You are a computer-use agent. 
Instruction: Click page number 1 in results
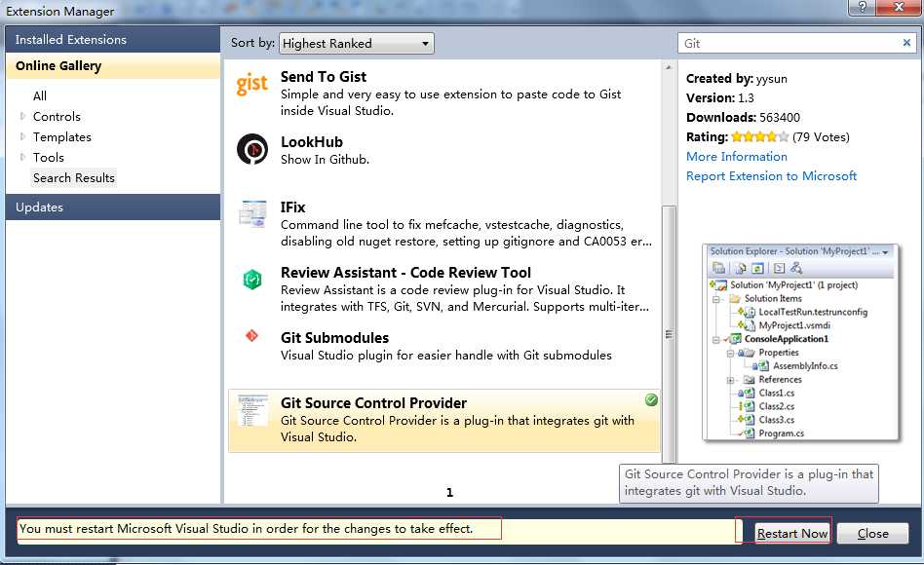coord(449,493)
